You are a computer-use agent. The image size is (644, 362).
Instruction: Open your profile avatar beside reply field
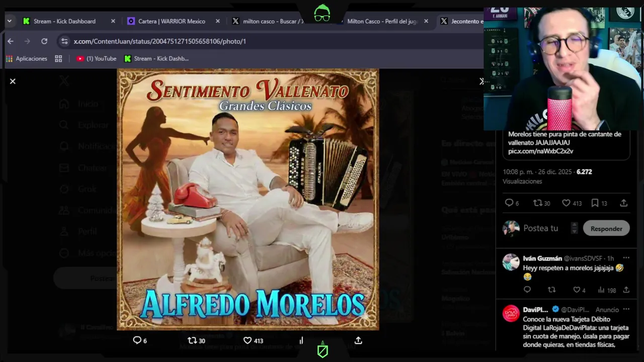coord(511,228)
